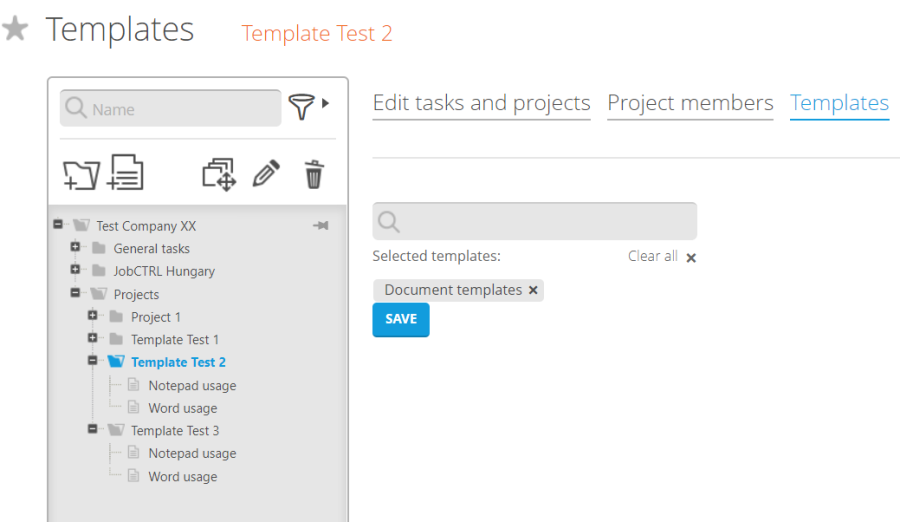Click the add new folder icon
Screen dimensions: 900x522
[81, 174]
